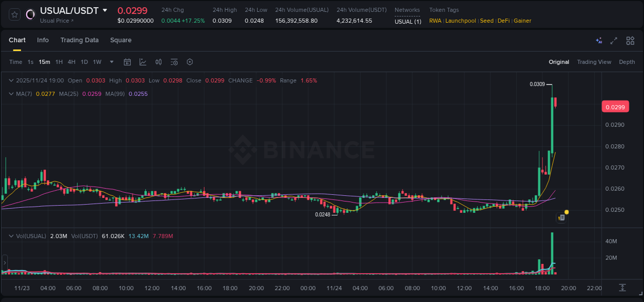The width and height of the screenshot is (644, 302).
Task: Click the Launchpool token tag
Action: [x=461, y=21]
